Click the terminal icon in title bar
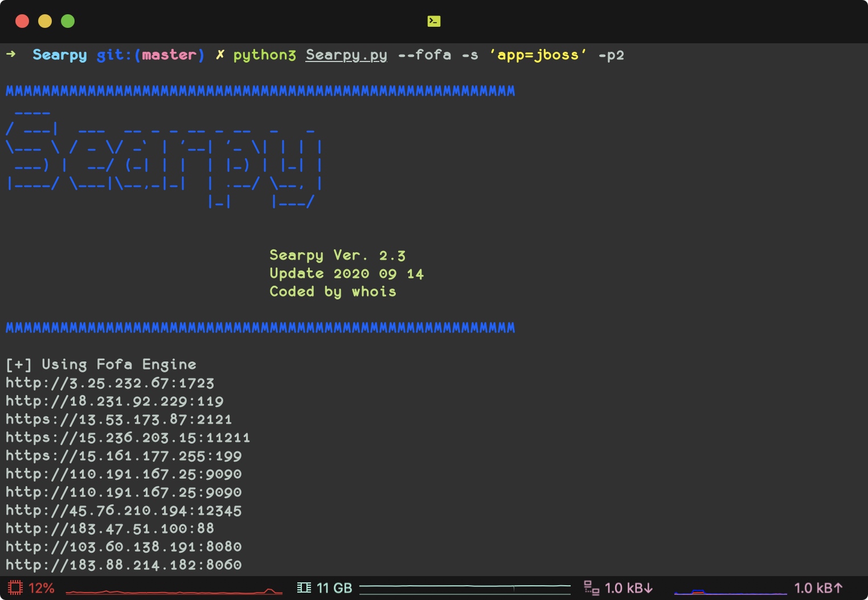The width and height of the screenshot is (868, 600). click(433, 21)
